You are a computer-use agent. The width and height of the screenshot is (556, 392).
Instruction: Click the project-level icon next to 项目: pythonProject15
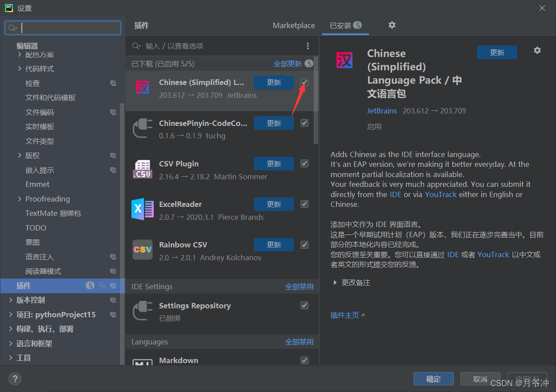point(113,315)
